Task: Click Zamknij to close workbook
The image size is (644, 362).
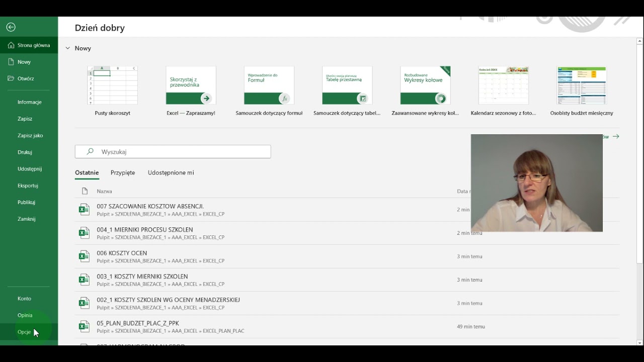Action: click(x=29, y=219)
